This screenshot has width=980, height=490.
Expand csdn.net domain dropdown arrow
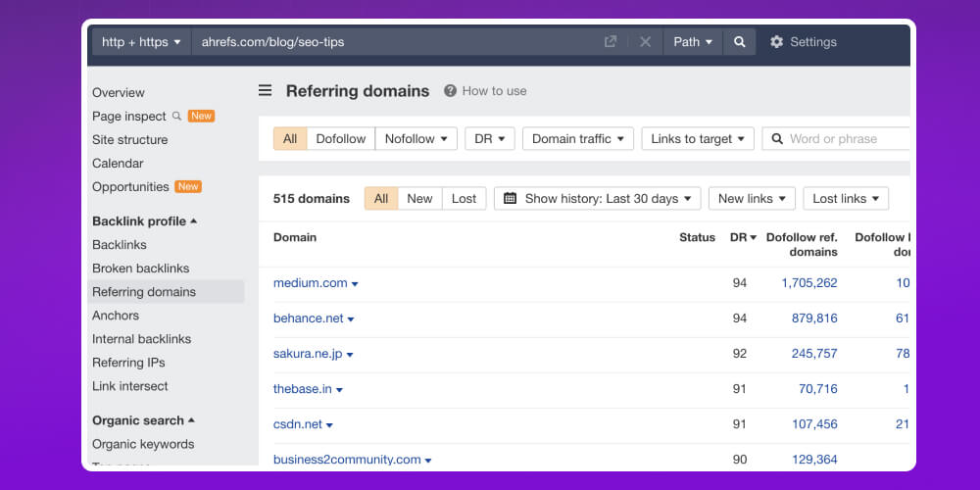tap(329, 425)
